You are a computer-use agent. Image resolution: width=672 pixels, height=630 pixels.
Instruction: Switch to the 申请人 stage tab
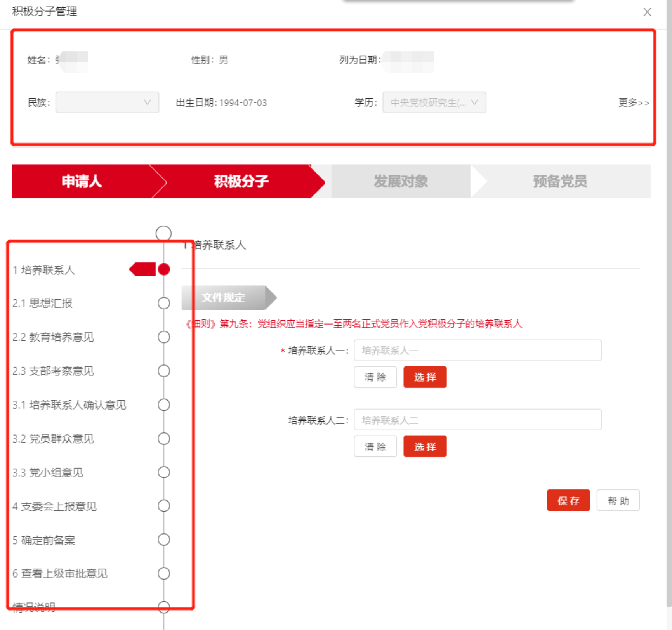click(82, 181)
